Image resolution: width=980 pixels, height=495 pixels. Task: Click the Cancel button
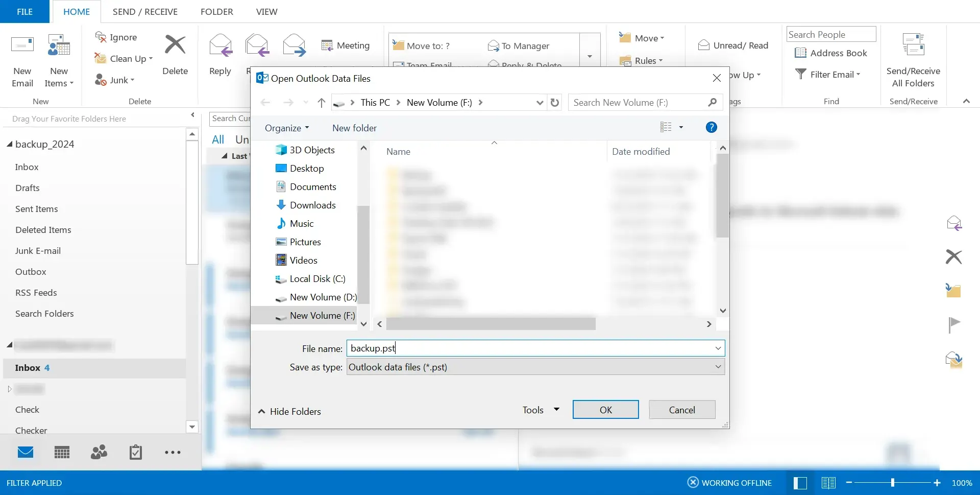tap(682, 410)
